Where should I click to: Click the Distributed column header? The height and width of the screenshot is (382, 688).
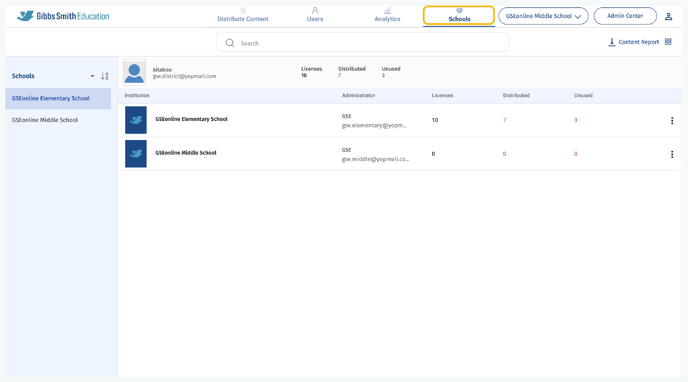point(516,95)
